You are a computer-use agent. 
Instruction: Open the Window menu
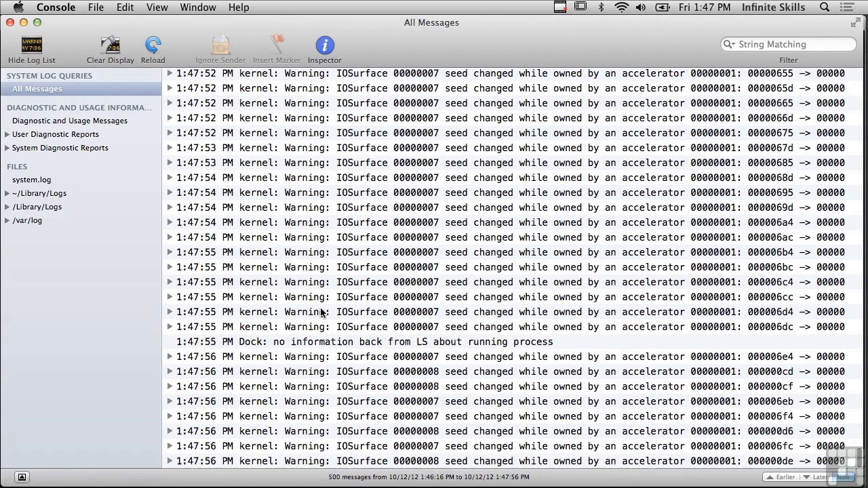coord(198,7)
